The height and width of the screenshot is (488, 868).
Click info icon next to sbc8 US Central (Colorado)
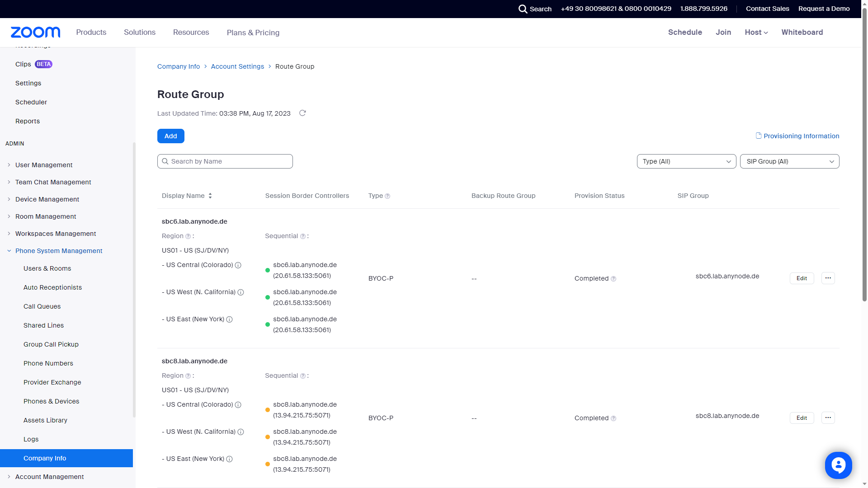tap(238, 405)
